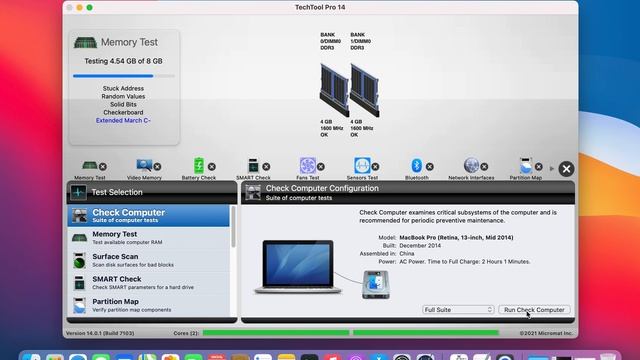Click the Video Memory queue icon
640x360 pixels.
[x=144, y=165]
